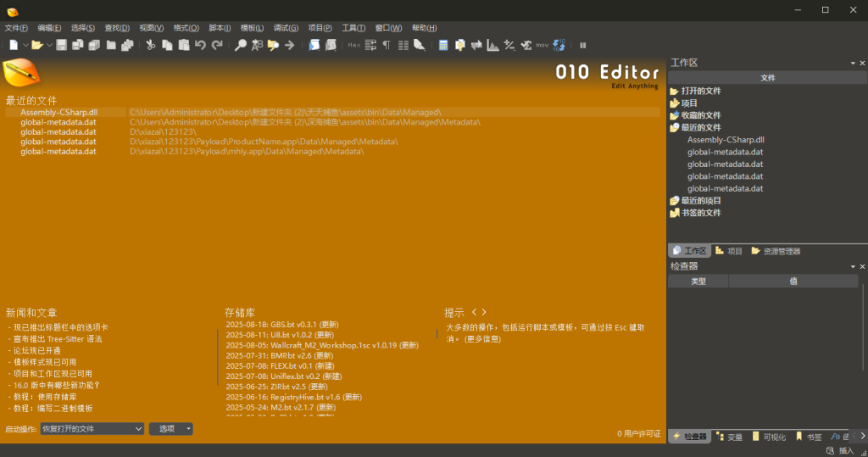Toggle the word wrap line icon
This screenshot has height=457, width=868.
pyautogui.click(x=371, y=46)
